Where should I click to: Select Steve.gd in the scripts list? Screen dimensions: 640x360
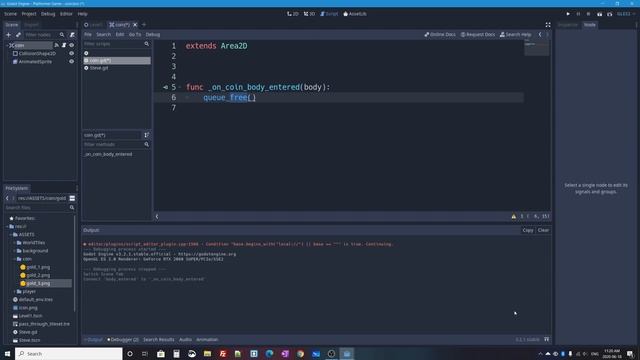point(117,68)
